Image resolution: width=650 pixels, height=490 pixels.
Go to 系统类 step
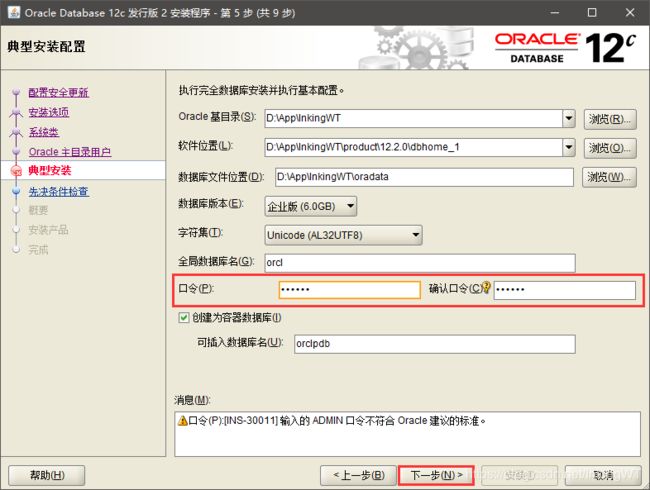[44, 132]
